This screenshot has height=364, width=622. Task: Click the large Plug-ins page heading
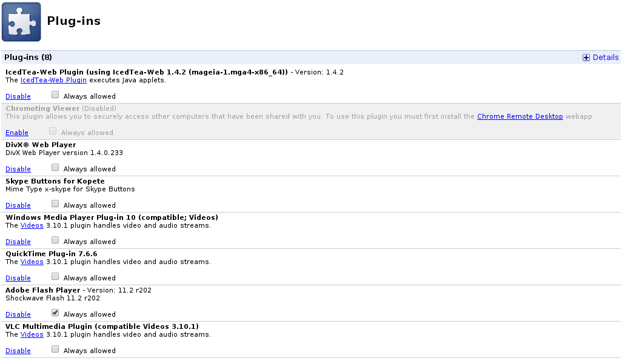coord(74,21)
